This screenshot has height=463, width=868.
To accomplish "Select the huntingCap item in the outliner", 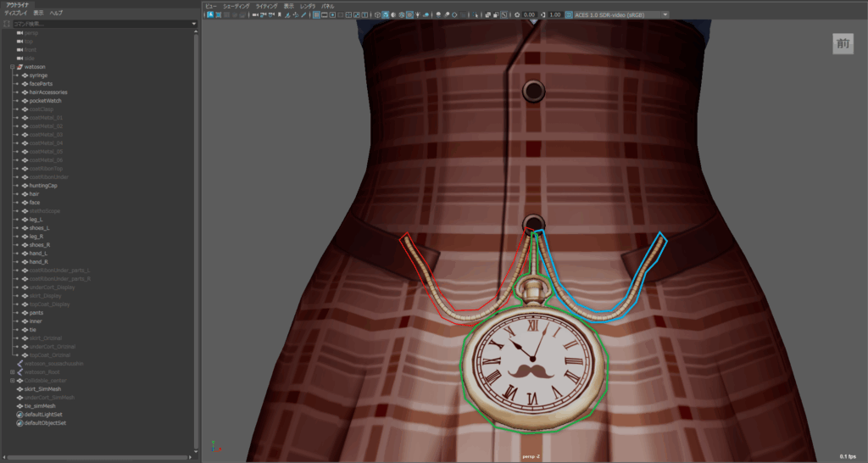I will point(42,186).
